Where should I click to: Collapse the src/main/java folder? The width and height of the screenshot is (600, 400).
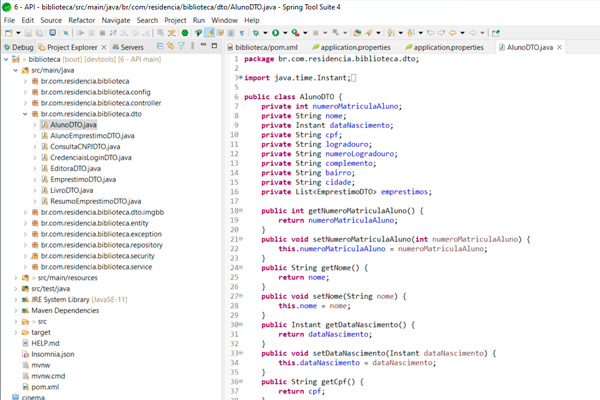[16, 70]
